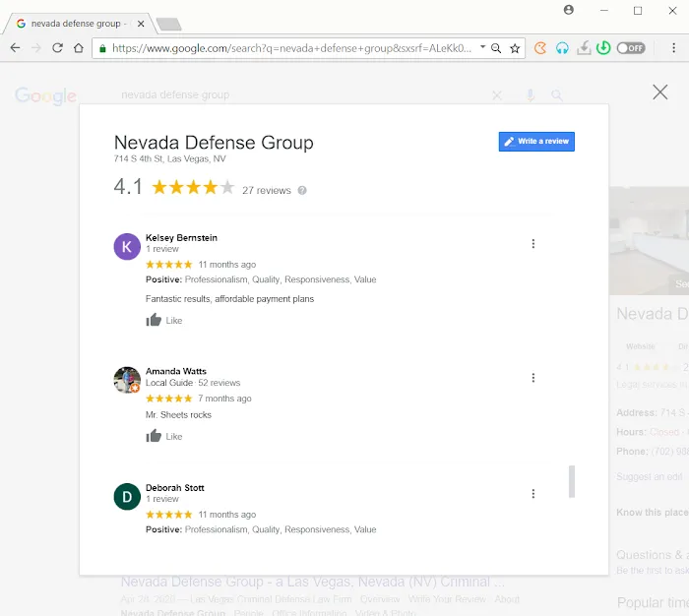This screenshot has height=616, width=689.
Task: Like Amanda Watts's review with thumbs-up
Action: (154, 435)
